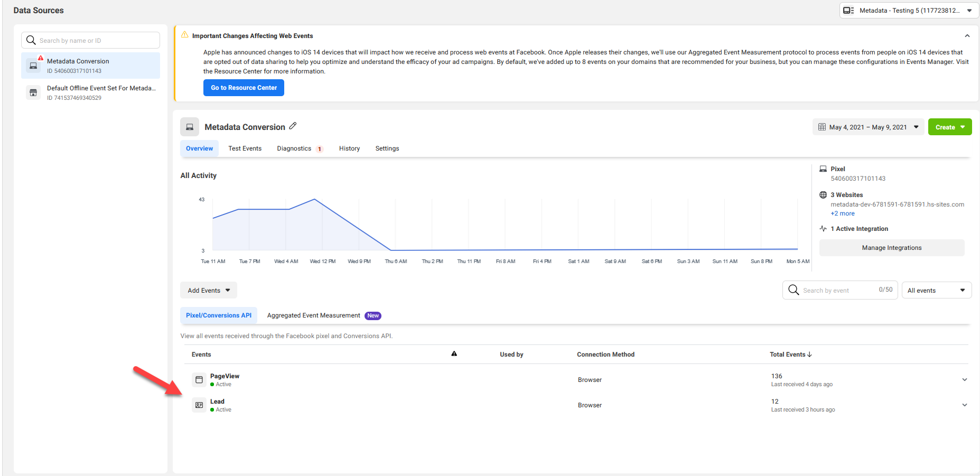Click the Metadata Conversion pixel icon in sidebar
The height and width of the screenshot is (476, 980).
33,66
